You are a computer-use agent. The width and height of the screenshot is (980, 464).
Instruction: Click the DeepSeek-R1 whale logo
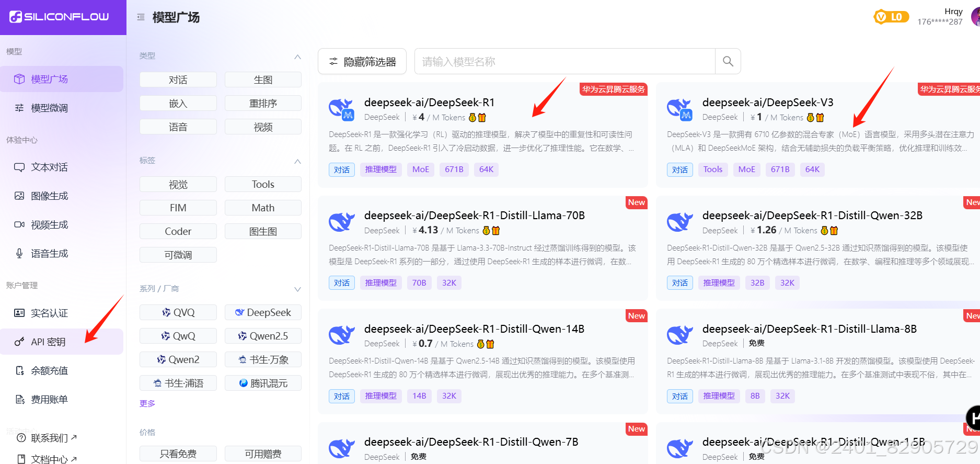(x=342, y=109)
